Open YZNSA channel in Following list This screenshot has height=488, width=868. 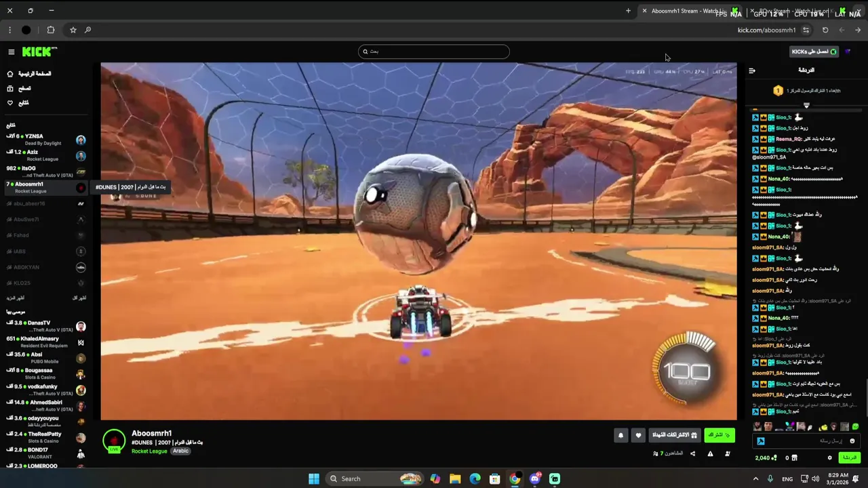(x=45, y=140)
